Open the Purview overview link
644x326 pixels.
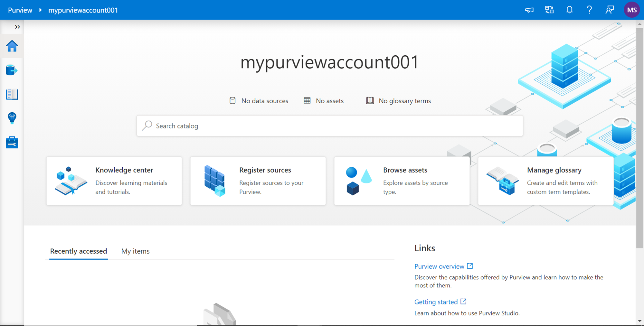[x=439, y=266]
